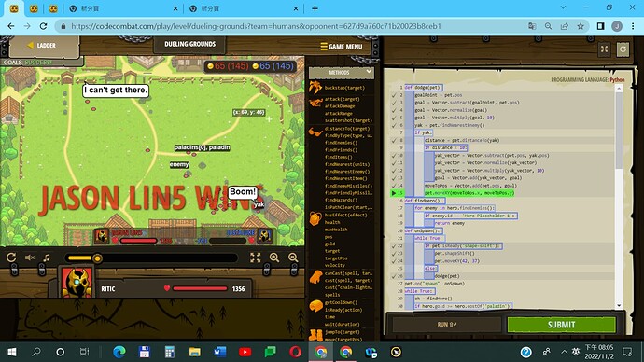Screen dimensions: 644x362
Task: Click the green SUBMIT button
Action: [562, 325]
